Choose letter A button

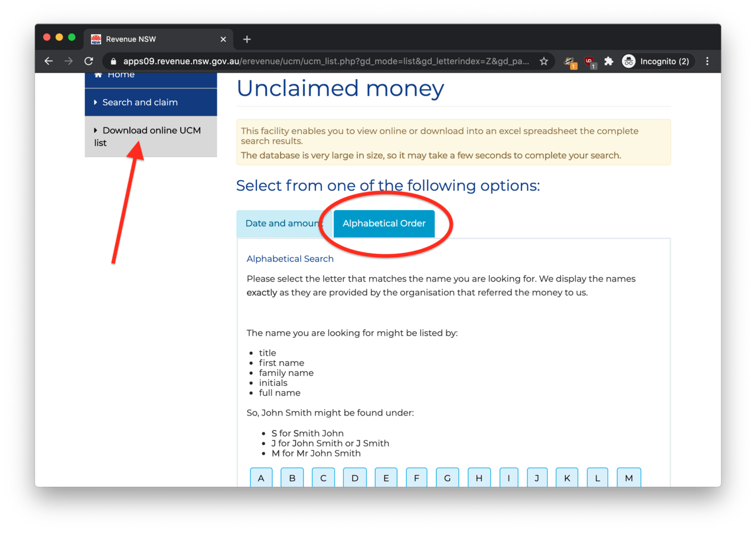coord(261,478)
